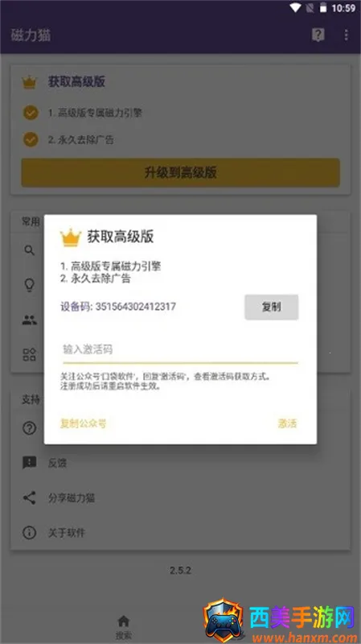Open the three-dot overflow menu

346,35
